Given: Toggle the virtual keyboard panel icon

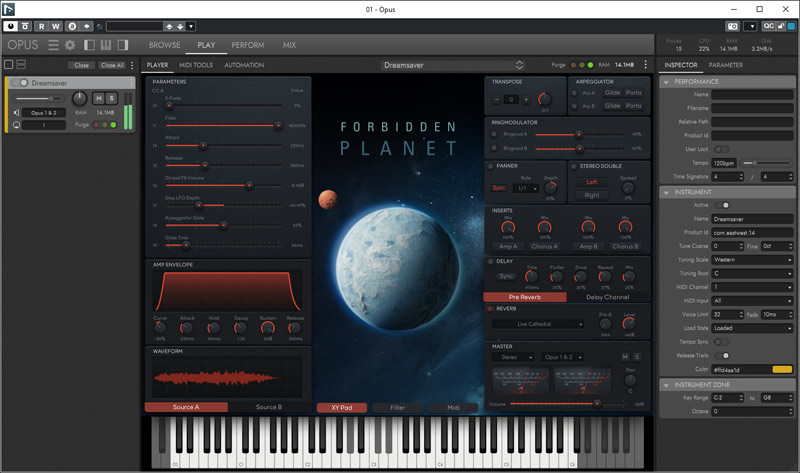Looking at the screenshot, I should (106, 45).
